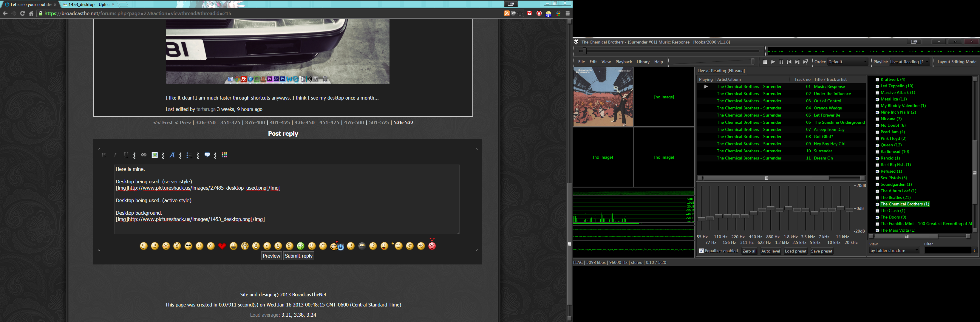
Task: Insert the sunglasses smiley
Action: 188,246
